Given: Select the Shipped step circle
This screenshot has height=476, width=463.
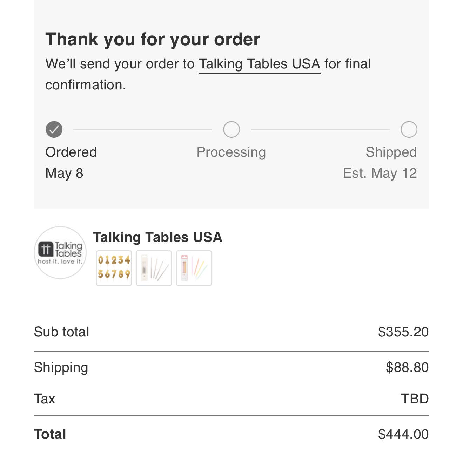Looking at the screenshot, I should click(409, 129).
